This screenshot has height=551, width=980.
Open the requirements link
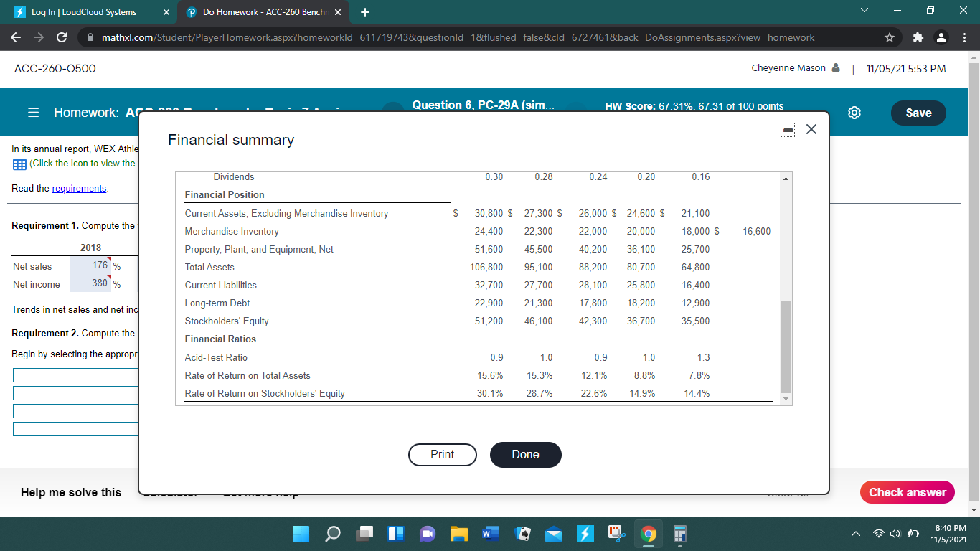click(x=79, y=188)
